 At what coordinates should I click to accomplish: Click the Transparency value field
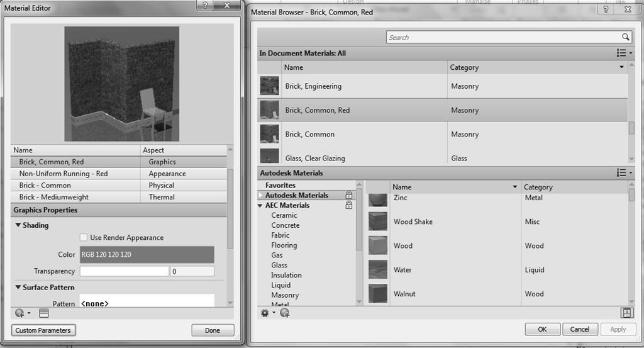[192, 271]
